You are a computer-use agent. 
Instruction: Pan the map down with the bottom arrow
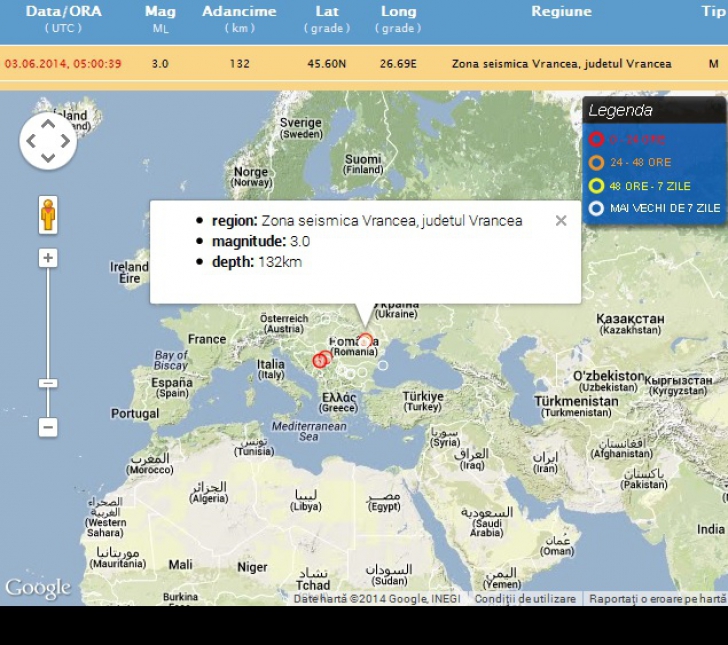(48, 158)
